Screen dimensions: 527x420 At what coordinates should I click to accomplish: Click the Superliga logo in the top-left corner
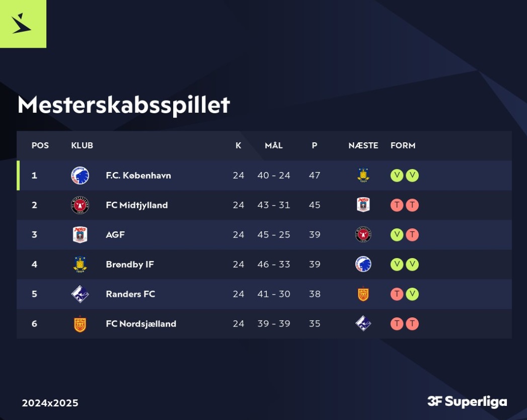point(22,23)
